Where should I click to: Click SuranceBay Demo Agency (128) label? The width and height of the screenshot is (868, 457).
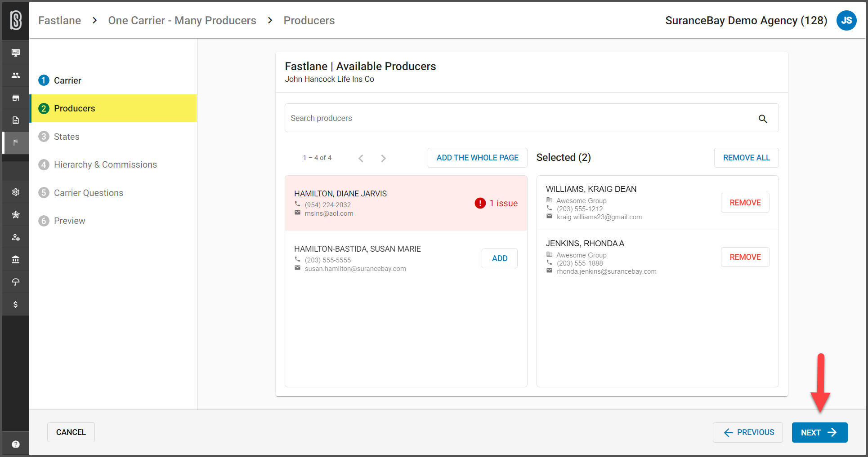746,20
